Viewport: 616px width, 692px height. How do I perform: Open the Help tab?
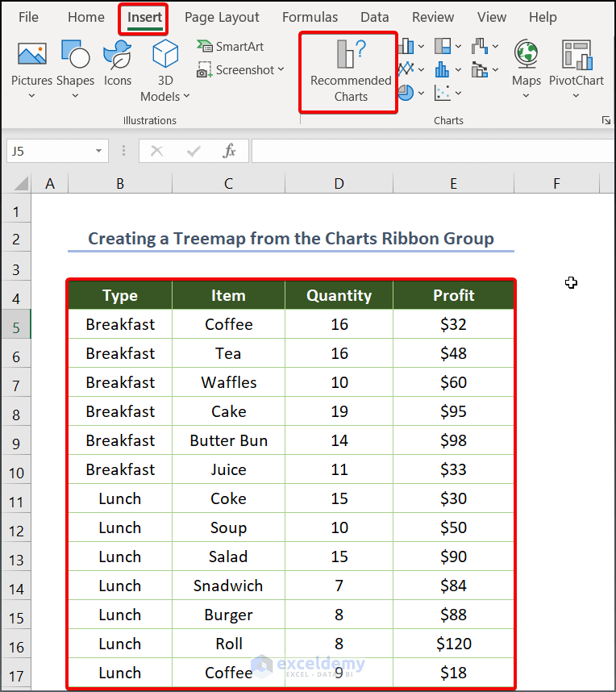click(543, 17)
